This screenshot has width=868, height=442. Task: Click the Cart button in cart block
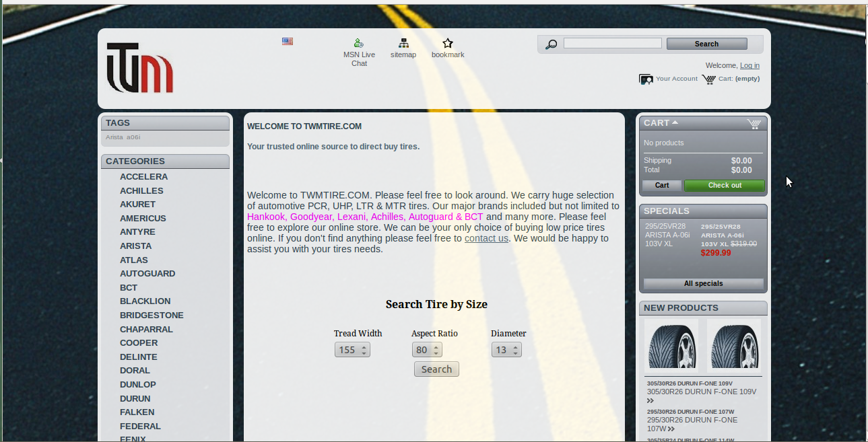pyautogui.click(x=662, y=186)
